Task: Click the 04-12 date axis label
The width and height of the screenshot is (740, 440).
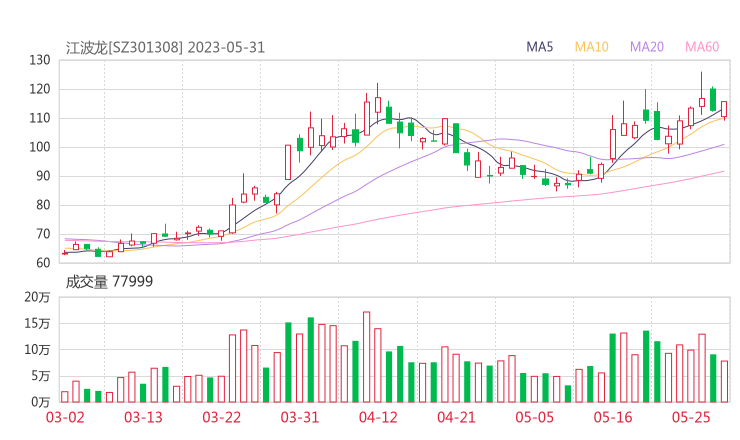Action: point(378,417)
